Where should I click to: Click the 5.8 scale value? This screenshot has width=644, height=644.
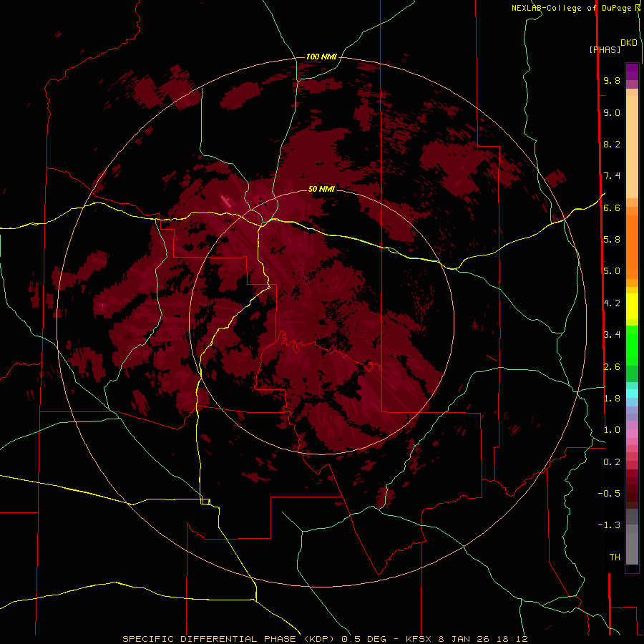612,240
